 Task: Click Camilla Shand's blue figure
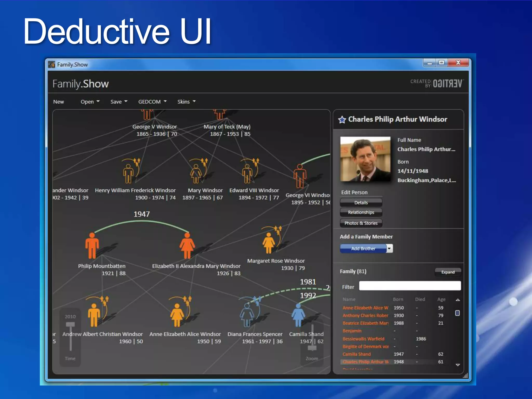[298, 315]
